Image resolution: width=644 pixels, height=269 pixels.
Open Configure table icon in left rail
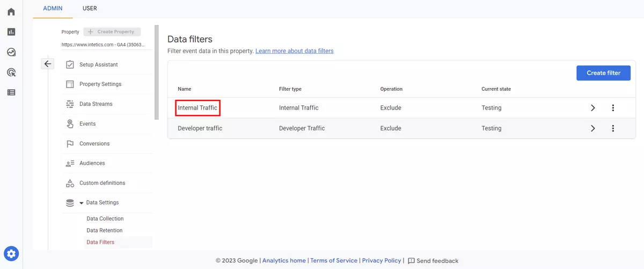point(11,92)
